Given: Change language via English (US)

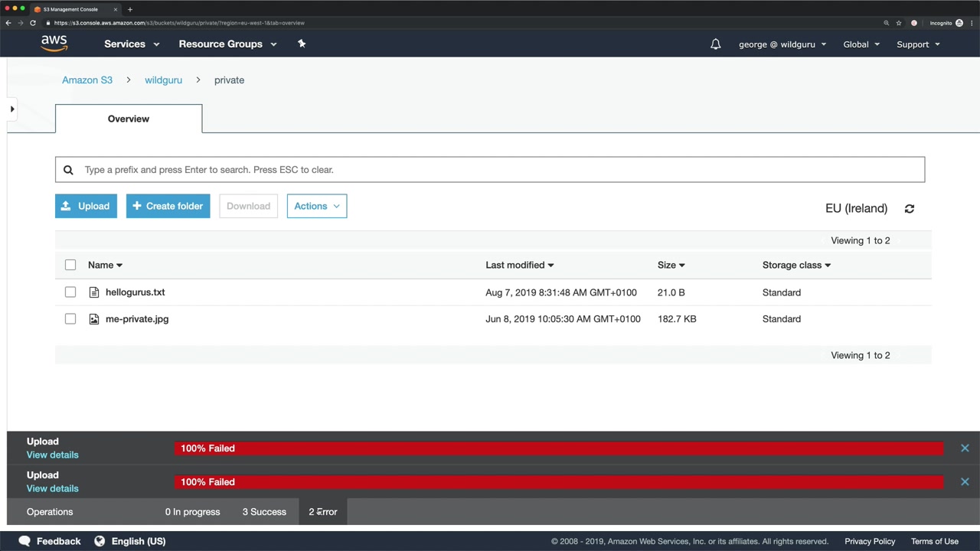Looking at the screenshot, I should pyautogui.click(x=139, y=541).
